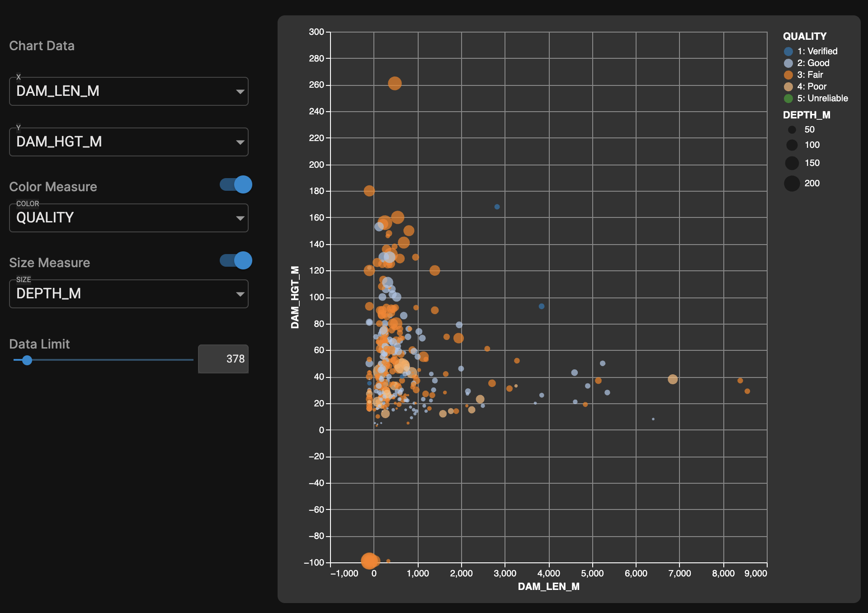Click the QUALITY legend title
Screen dimensions: 868x613
[804, 36]
